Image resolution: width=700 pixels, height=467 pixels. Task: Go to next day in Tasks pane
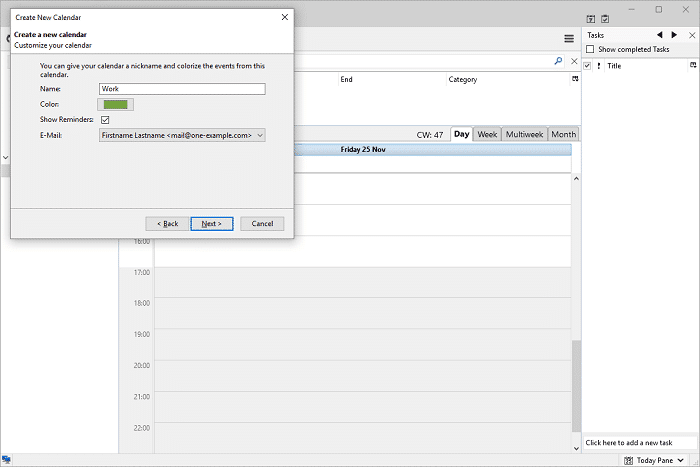point(674,35)
